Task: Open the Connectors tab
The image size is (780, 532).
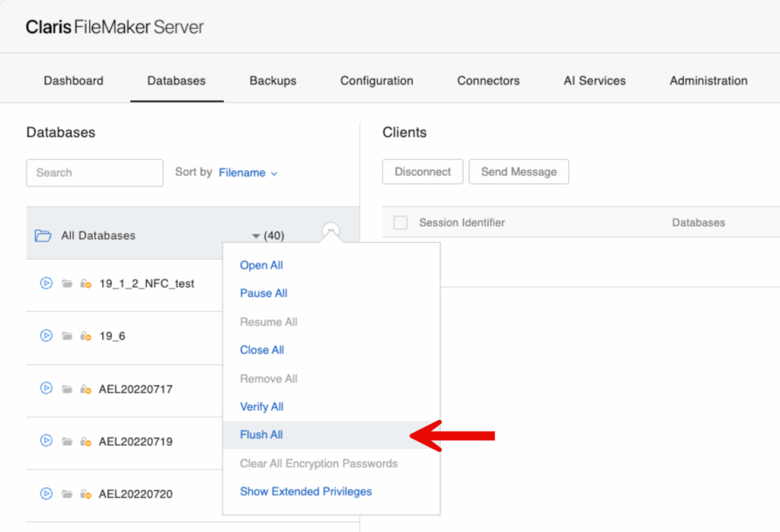Action: coord(488,81)
